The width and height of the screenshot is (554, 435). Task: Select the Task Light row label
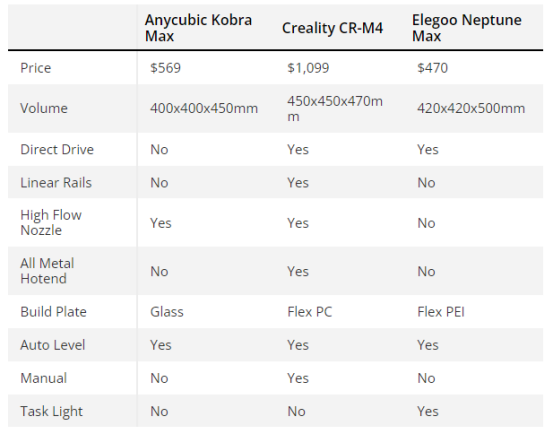tap(51, 411)
